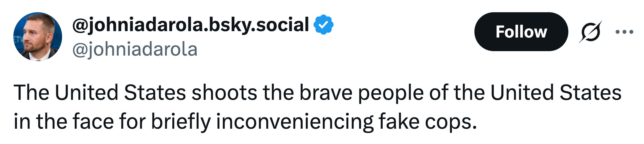
Task: Open the Grok explain-this-post icon
Action: coord(590,32)
